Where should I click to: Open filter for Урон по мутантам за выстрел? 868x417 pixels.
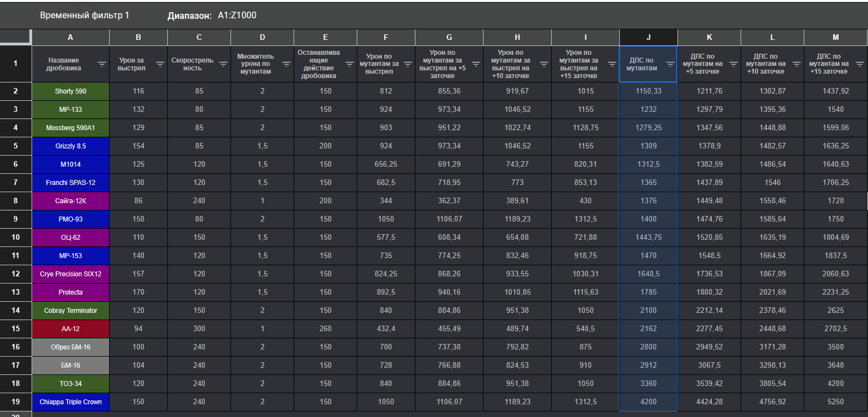408,64
